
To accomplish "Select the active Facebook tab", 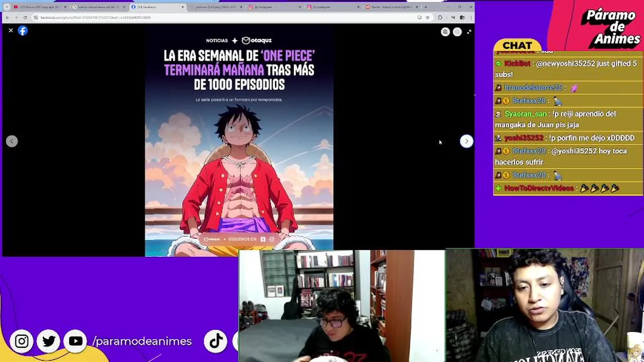I will [157, 7].
